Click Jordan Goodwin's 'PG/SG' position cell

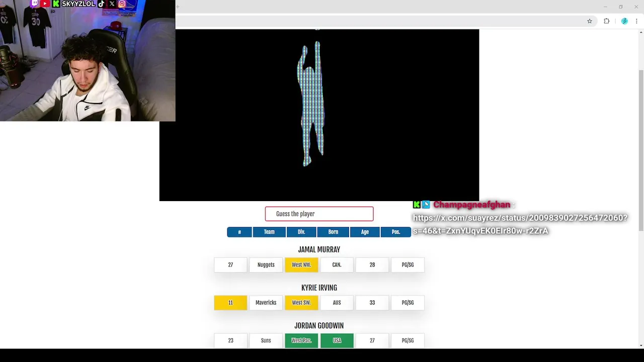pyautogui.click(x=408, y=340)
